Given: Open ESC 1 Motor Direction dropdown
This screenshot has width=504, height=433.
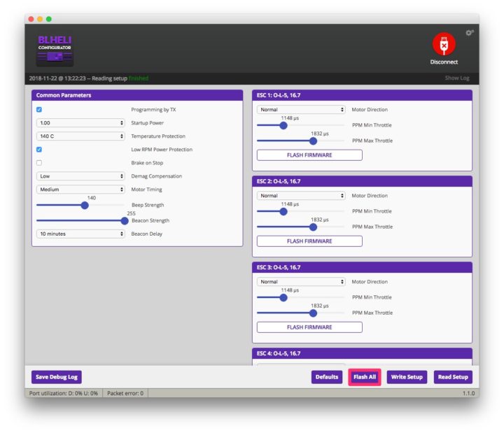Looking at the screenshot, I should click(301, 110).
